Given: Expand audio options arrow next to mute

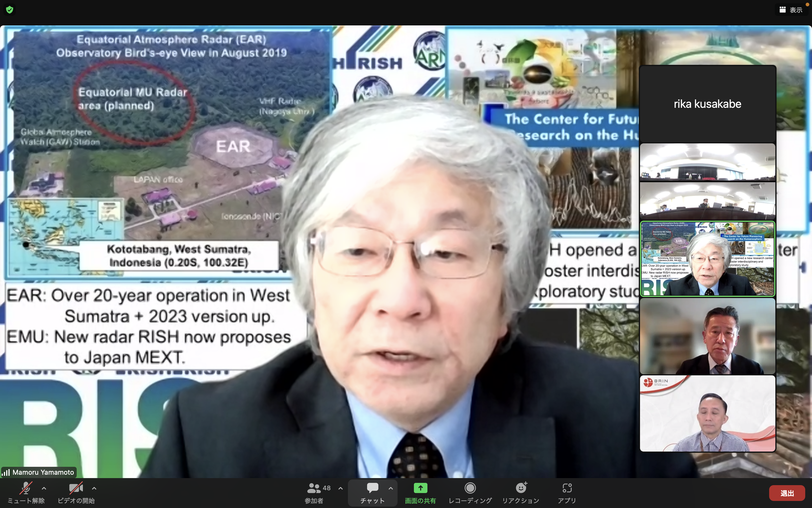Looking at the screenshot, I should pyautogui.click(x=44, y=488).
